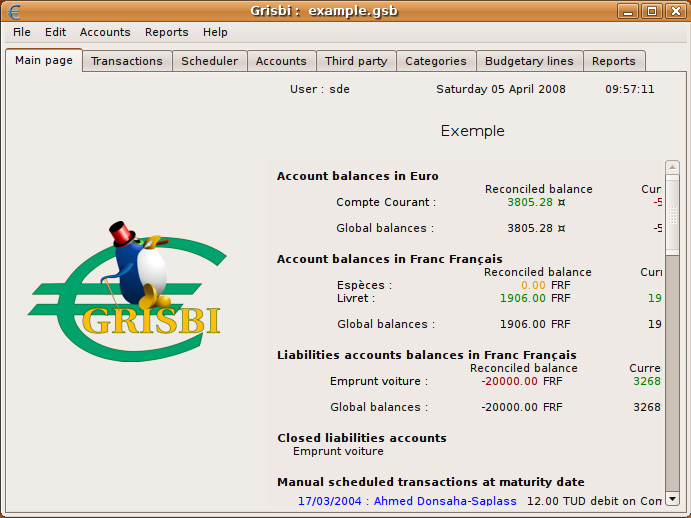Open the Espèces account
This screenshot has width=691, height=518.
pos(364,285)
